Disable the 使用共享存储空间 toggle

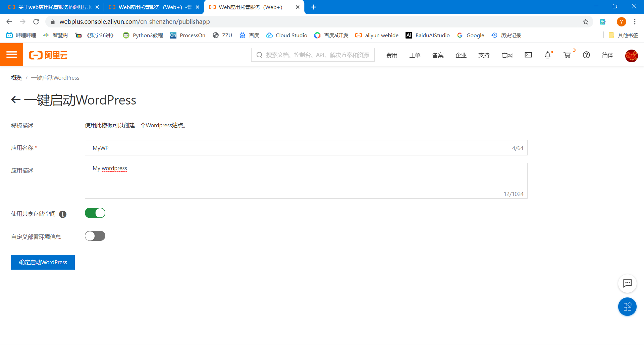point(95,213)
